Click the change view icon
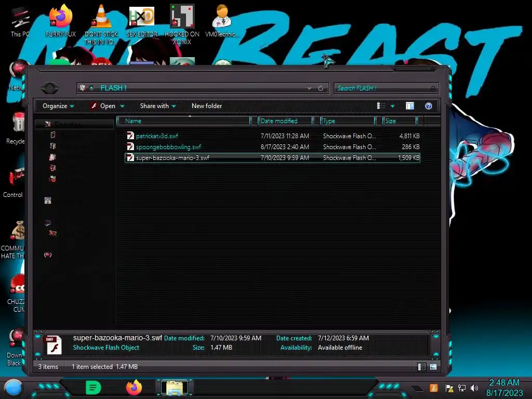This screenshot has height=399, width=532. point(381,106)
